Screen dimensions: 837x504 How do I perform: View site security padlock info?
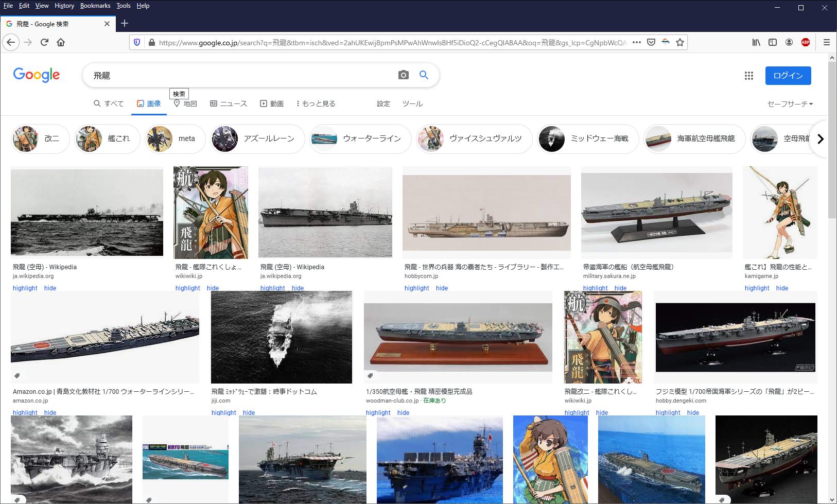[x=152, y=42]
